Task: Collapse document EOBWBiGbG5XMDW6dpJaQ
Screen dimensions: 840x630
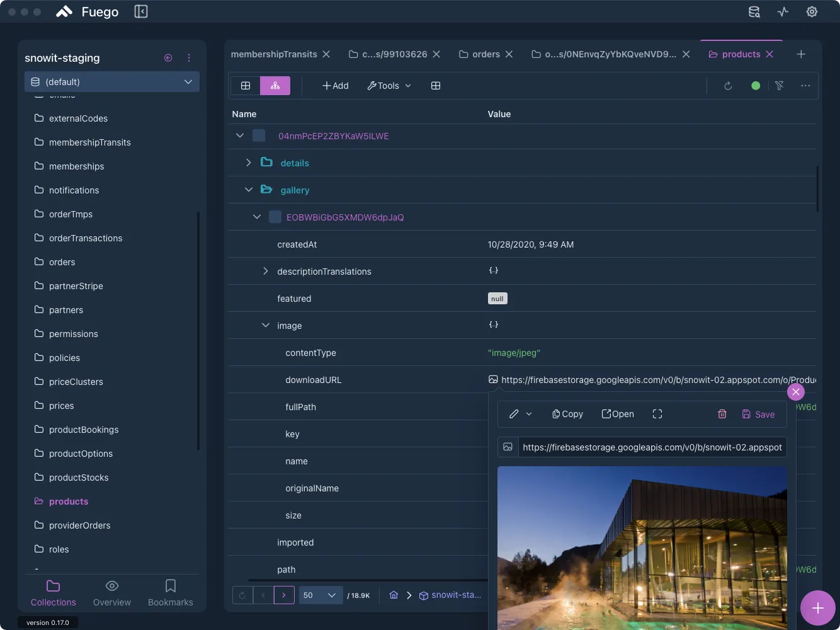Action: point(257,217)
